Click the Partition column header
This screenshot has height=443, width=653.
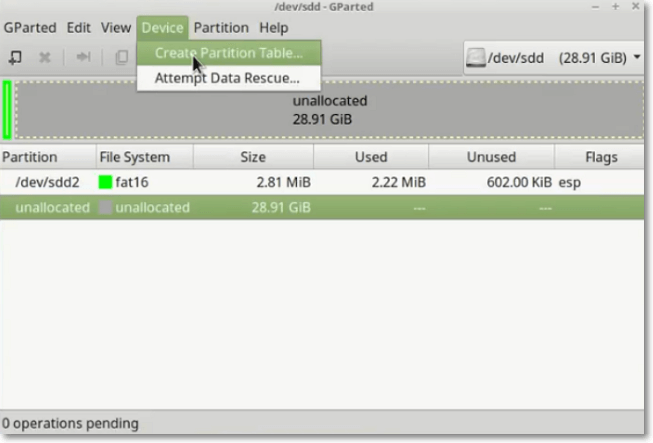(48, 157)
